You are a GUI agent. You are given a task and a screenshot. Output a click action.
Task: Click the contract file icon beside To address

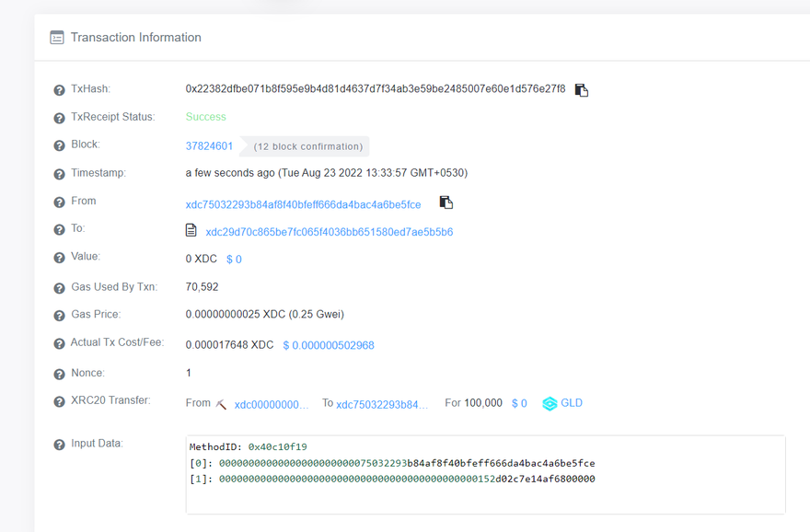pyautogui.click(x=191, y=231)
